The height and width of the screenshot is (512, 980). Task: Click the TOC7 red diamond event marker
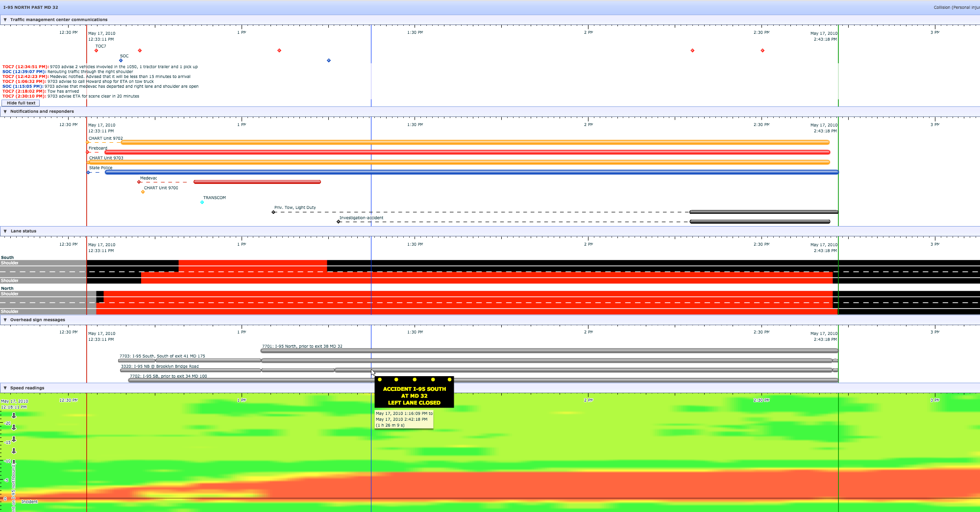(96, 50)
